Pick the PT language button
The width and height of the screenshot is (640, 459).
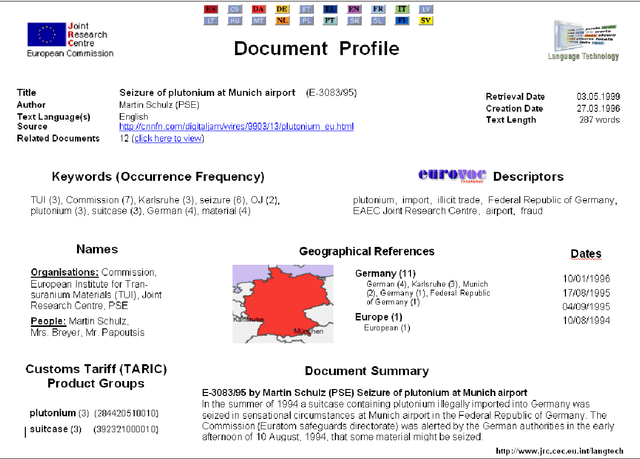(x=330, y=20)
